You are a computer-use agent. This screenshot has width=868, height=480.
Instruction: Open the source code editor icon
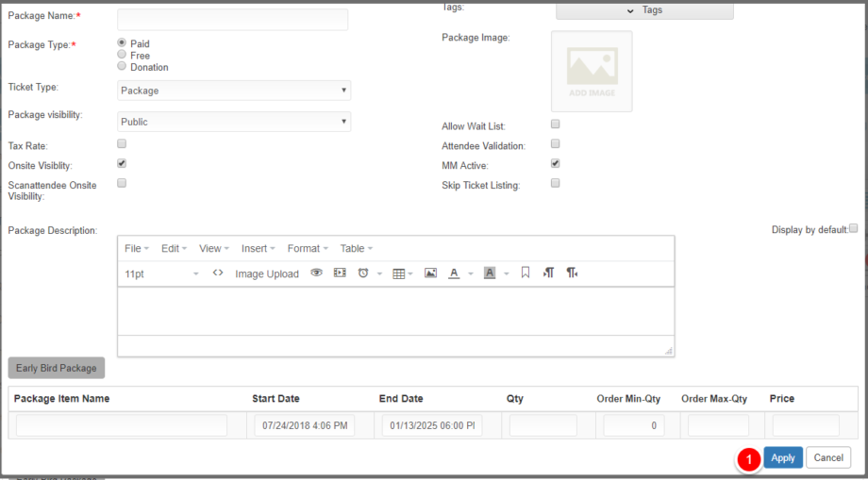(218, 273)
